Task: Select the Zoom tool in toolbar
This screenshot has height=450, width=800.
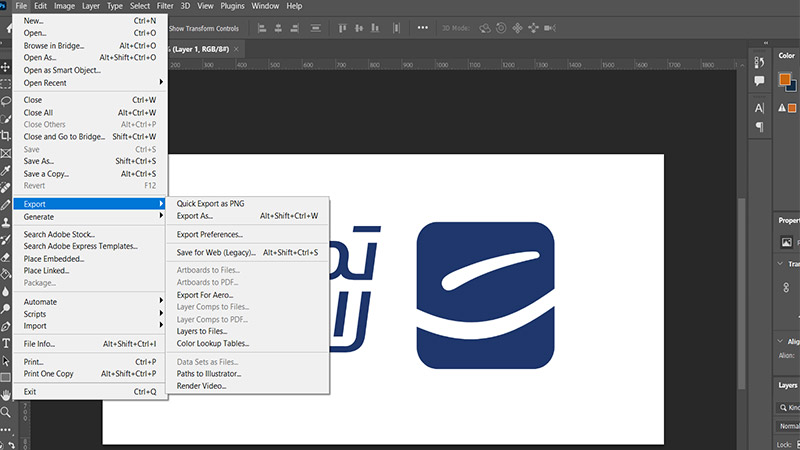Action: pyautogui.click(x=6, y=411)
